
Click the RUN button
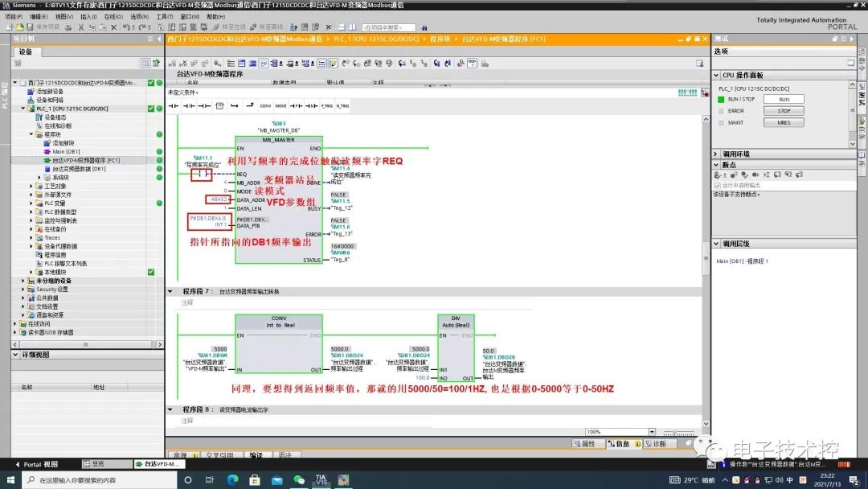pos(784,99)
